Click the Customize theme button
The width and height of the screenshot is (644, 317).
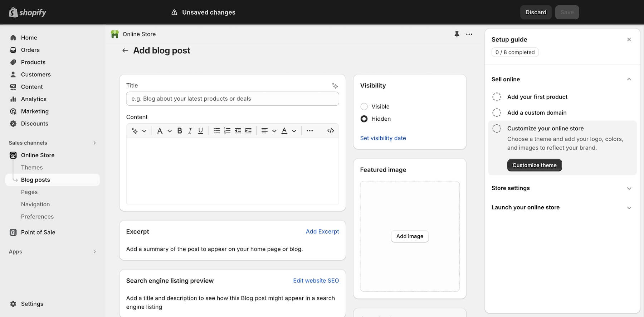(x=534, y=165)
